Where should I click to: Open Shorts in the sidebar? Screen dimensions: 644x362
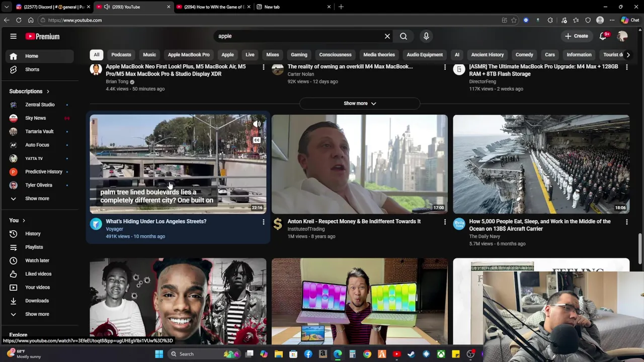[40, 69]
